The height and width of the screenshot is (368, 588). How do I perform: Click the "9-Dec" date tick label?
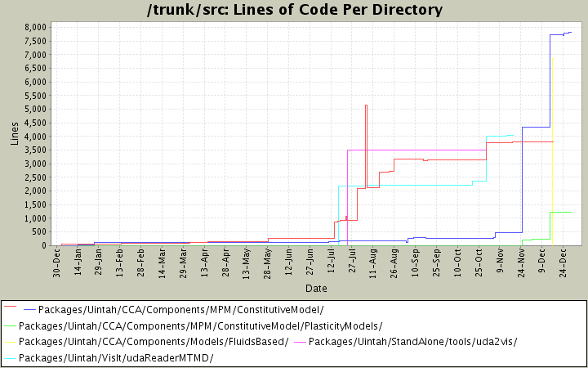pos(542,261)
